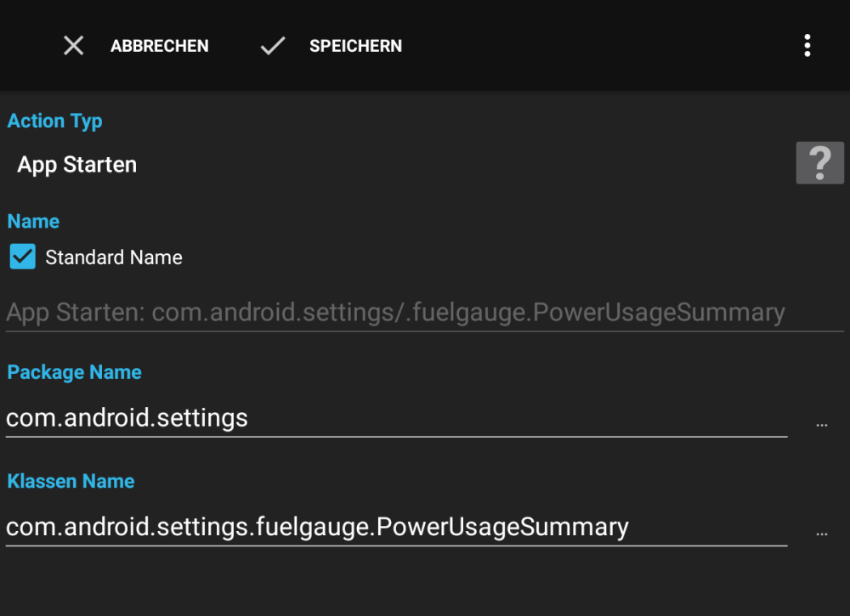The width and height of the screenshot is (850, 616).
Task: Open the App Starten action type selector
Action: [x=76, y=164]
